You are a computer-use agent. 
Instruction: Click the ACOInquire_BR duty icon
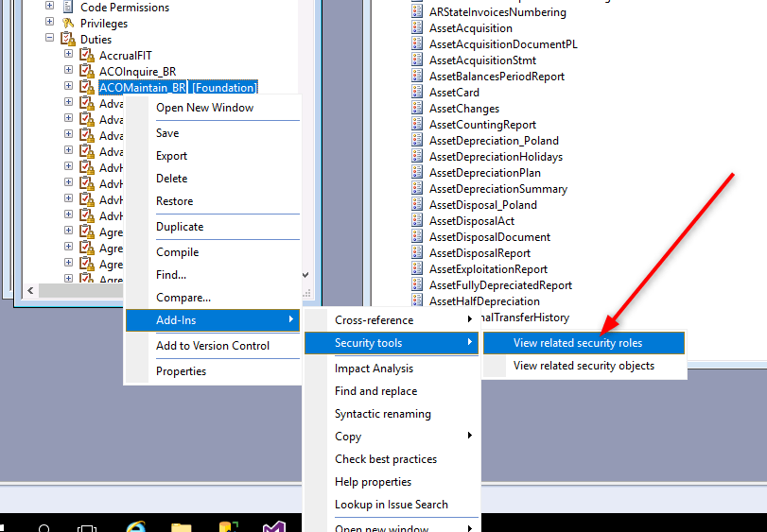click(x=87, y=72)
